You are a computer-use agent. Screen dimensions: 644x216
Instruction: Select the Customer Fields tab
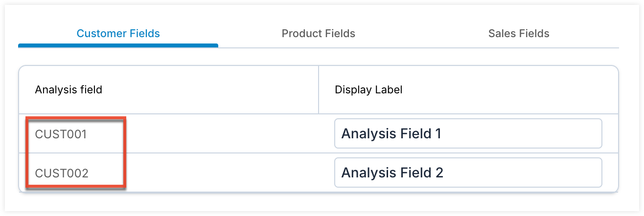pos(118,34)
